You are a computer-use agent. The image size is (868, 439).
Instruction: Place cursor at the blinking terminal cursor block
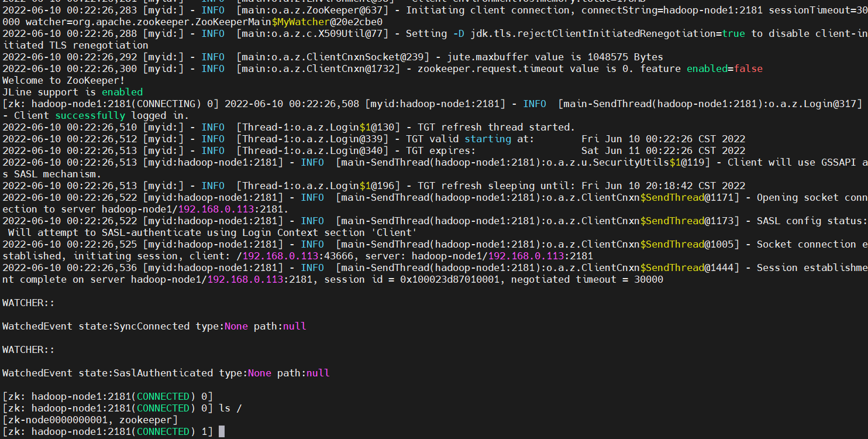point(222,431)
